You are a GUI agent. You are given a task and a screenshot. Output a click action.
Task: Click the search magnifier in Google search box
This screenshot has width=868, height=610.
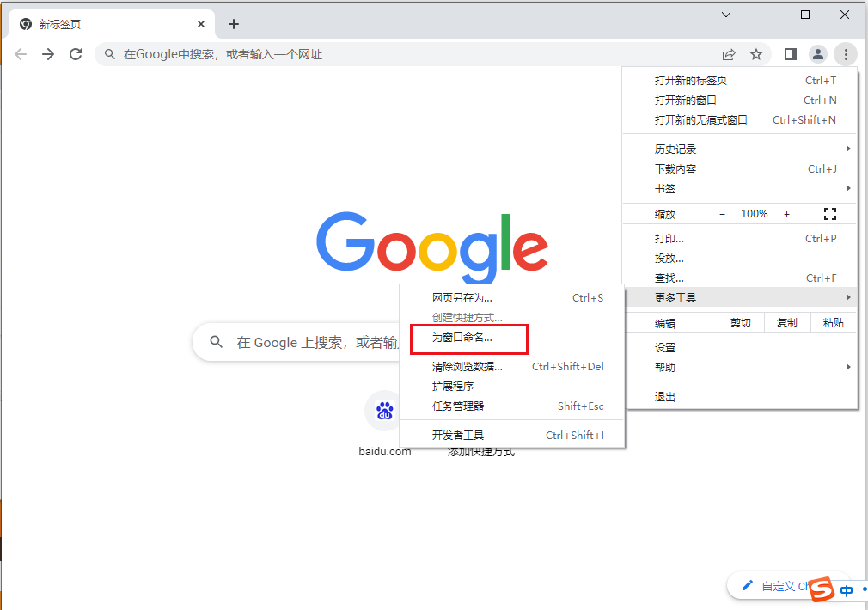[217, 342]
